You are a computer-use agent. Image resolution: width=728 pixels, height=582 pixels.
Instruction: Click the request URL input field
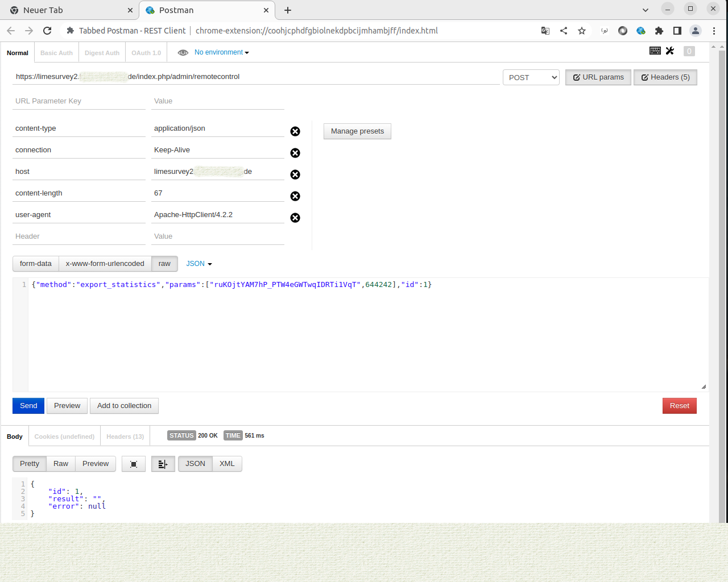pyautogui.click(x=256, y=77)
